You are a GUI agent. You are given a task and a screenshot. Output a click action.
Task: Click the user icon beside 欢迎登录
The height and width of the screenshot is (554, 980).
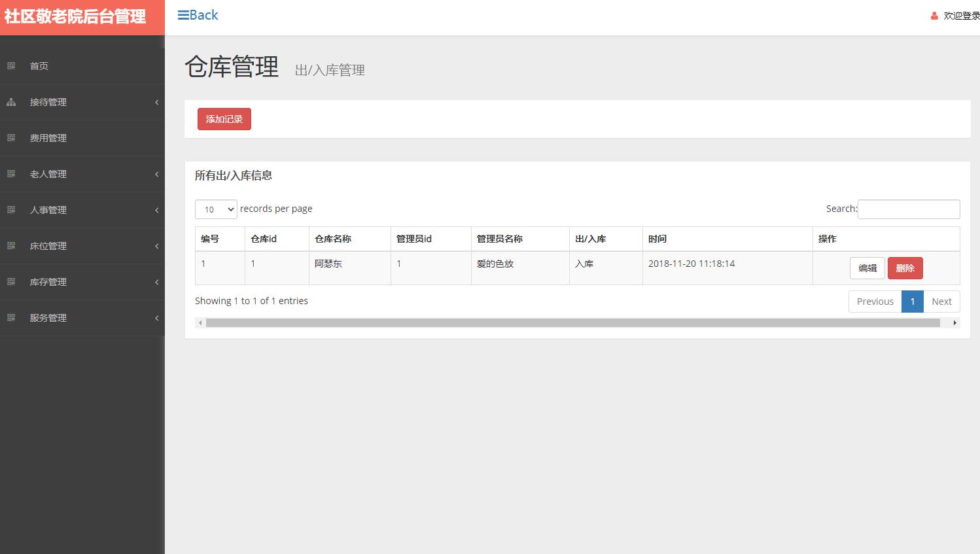pyautogui.click(x=934, y=15)
